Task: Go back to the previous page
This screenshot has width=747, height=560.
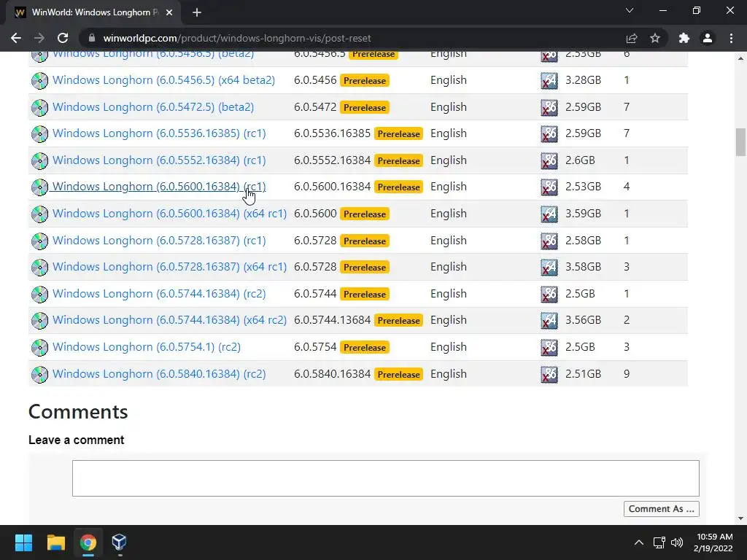Action: (x=16, y=38)
